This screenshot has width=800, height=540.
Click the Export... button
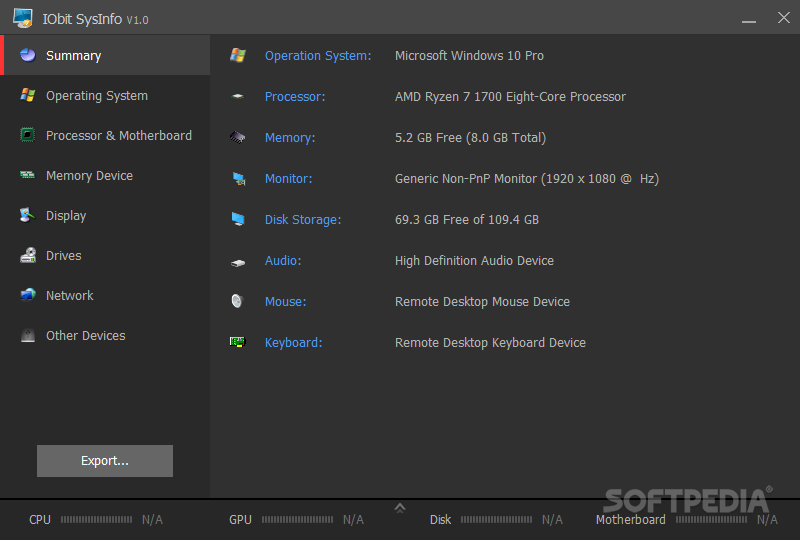tap(105, 460)
